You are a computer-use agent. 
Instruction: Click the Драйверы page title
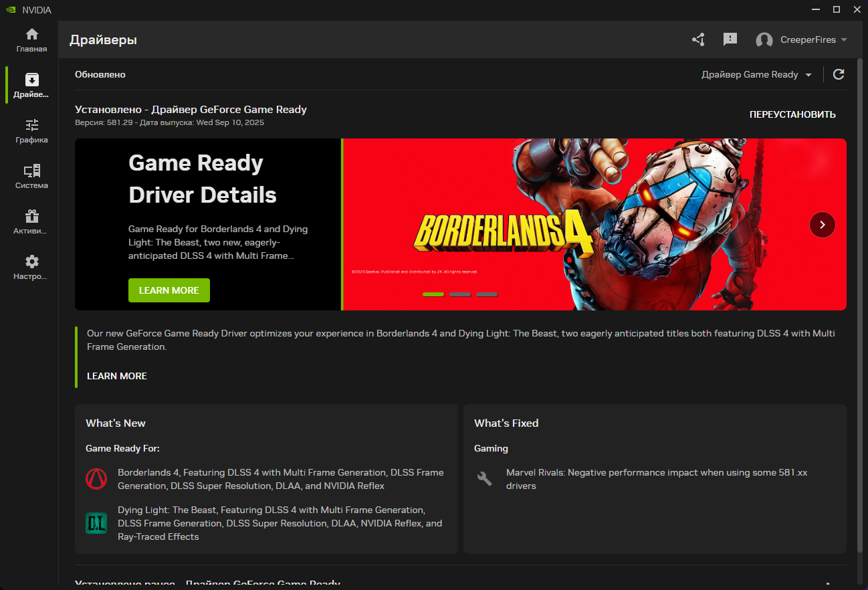point(103,40)
